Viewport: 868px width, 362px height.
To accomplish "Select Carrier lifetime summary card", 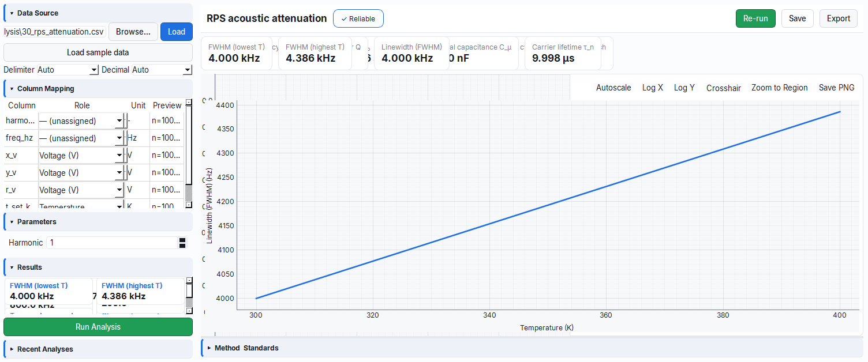I will (x=563, y=53).
